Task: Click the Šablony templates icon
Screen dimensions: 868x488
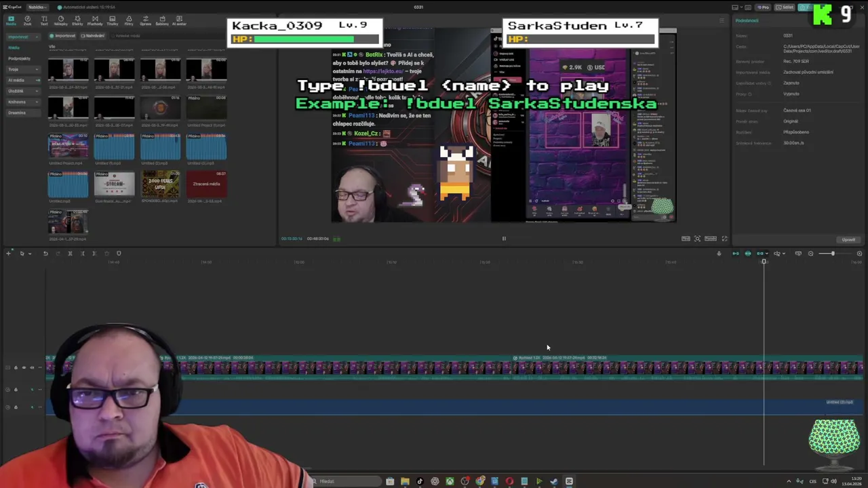Action: tap(162, 20)
